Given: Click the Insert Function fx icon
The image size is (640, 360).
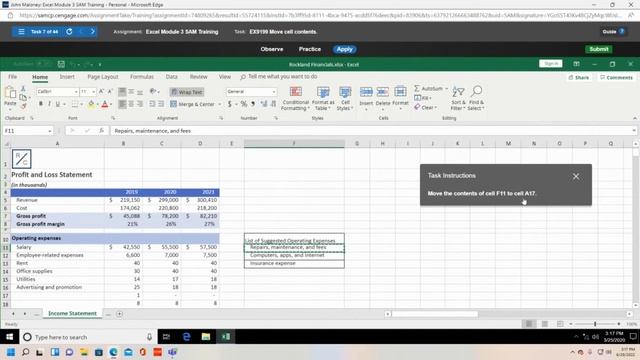Looking at the screenshot, I should point(101,131).
